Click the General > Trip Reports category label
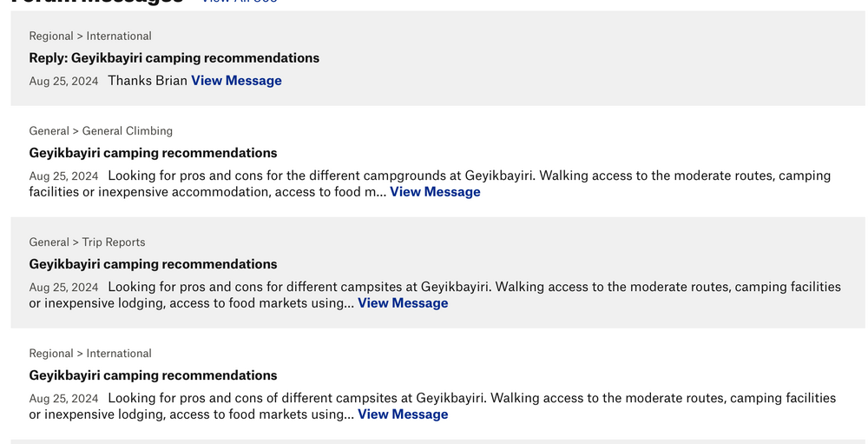The image size is (868, 444). pos(87,242)
